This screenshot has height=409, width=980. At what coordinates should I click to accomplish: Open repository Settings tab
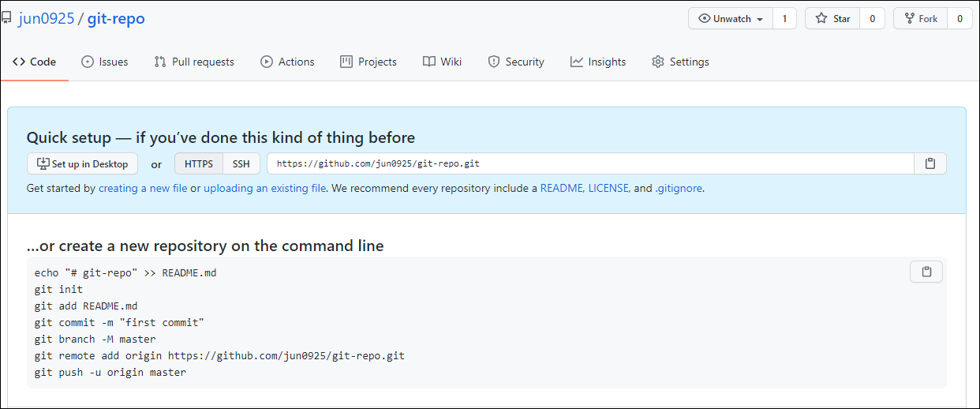click(x=680, y=62)
